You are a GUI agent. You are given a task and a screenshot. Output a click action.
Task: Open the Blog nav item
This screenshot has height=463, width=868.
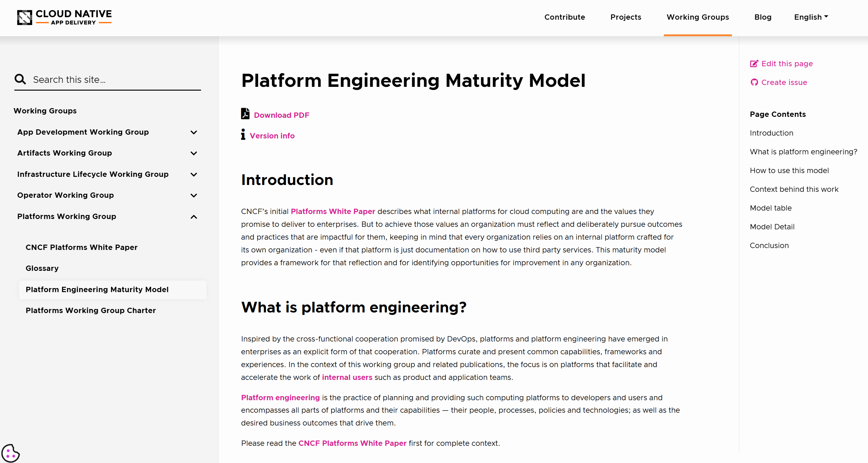tap(763, 17)
